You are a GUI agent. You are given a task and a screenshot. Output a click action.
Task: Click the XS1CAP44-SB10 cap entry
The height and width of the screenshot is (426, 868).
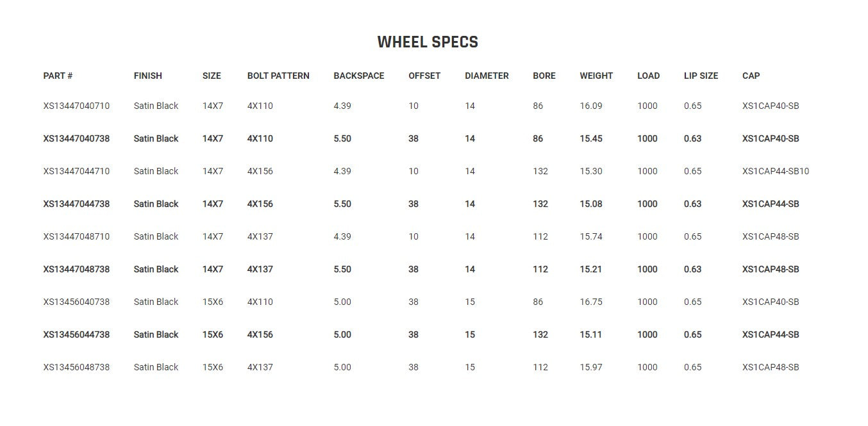pyautogui.click(x=775, y=171)
